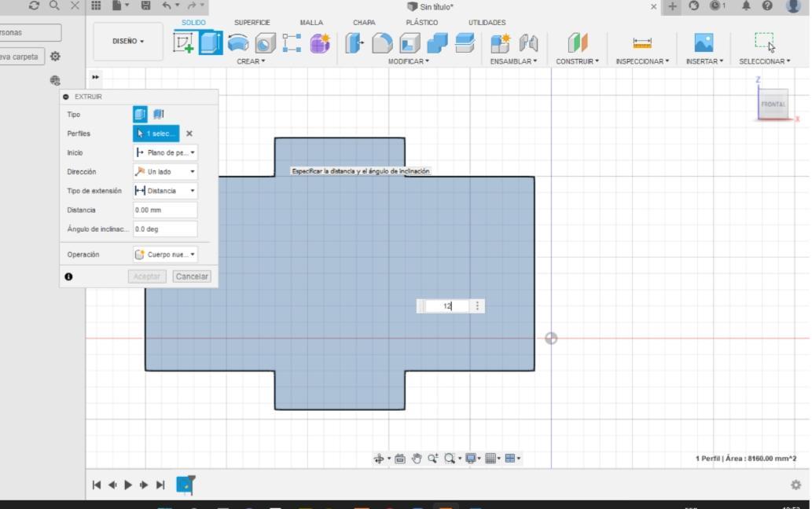The height and width of the screenshot is (509, 812).
Task: Click the Pan hand icon in navigation bar
Action: (x=417, y=458)
